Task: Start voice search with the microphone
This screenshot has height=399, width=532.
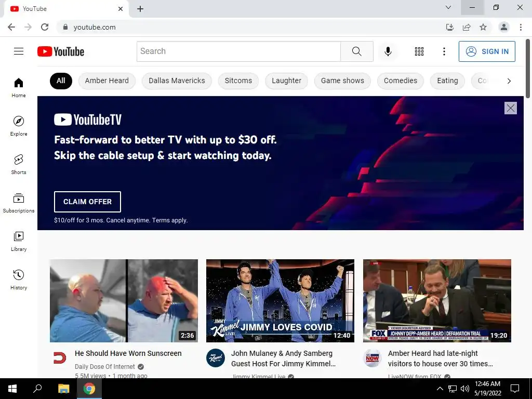Action: tap(388, 51)
